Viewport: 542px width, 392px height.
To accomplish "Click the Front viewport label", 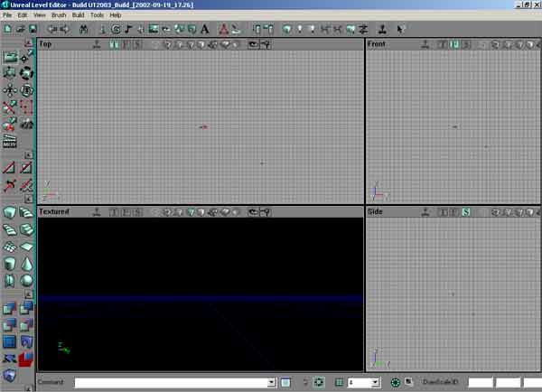I will [x=377, y=44].
